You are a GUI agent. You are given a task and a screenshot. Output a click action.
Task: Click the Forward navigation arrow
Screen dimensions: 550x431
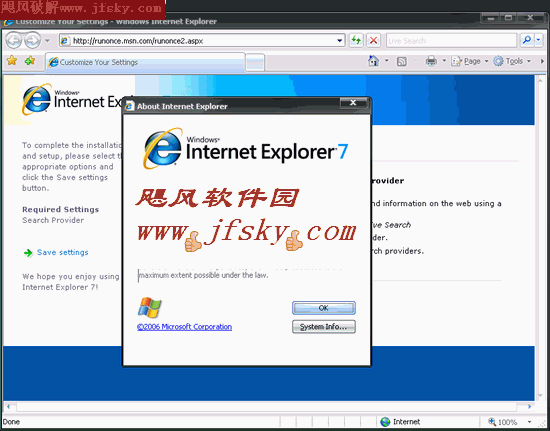(x=33, y=41)
